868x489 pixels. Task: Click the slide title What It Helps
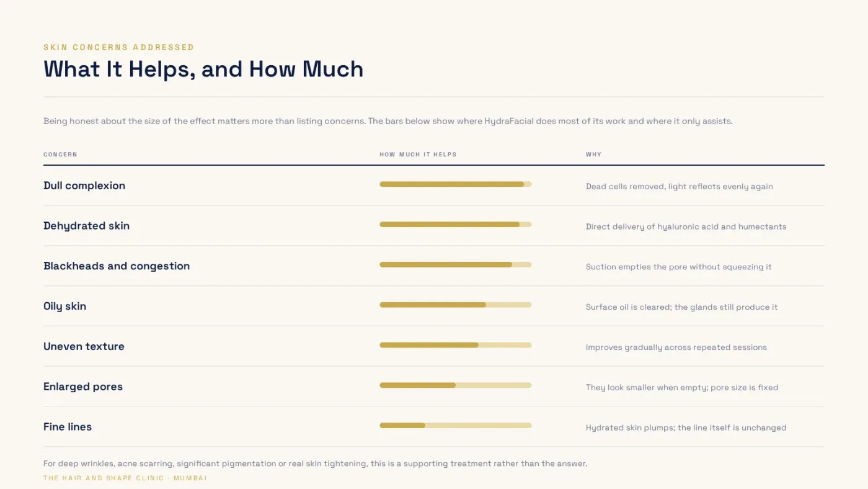point(203,69)
